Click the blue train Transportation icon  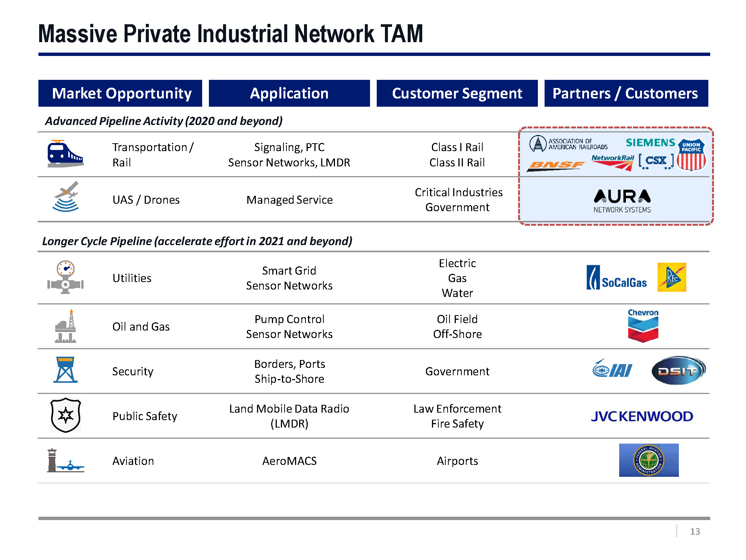pos(65,154)
